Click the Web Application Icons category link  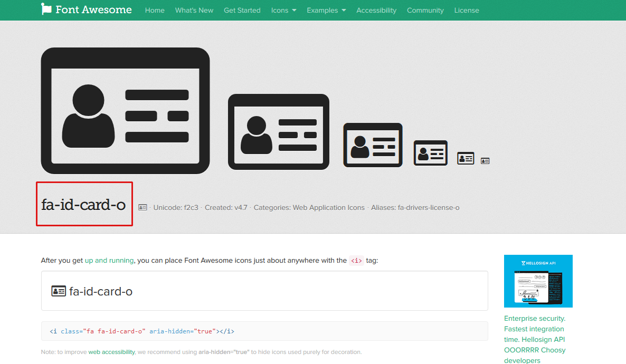tap(328, 208)
